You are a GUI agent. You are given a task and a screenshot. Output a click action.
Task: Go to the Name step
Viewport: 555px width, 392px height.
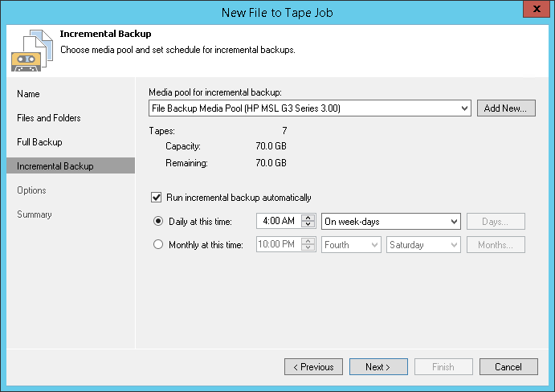(28, 94)
